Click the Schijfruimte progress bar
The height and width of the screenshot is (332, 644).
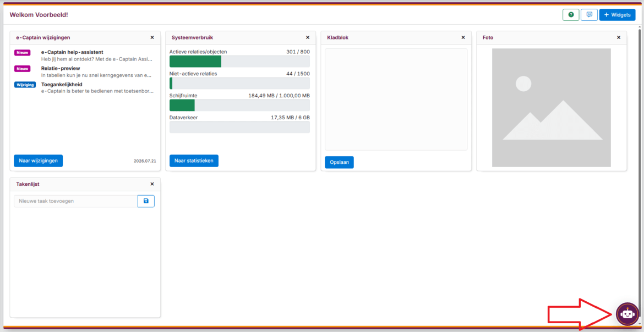239,106
